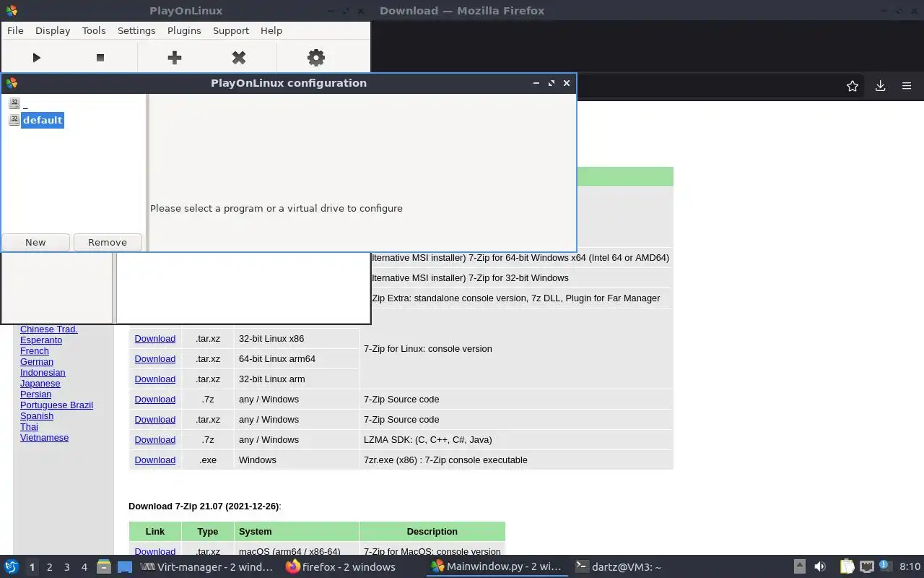Screen dimensions: 924x578
Task: Click Download link for 32-bit Linux x86
Action: pos(155,338)
